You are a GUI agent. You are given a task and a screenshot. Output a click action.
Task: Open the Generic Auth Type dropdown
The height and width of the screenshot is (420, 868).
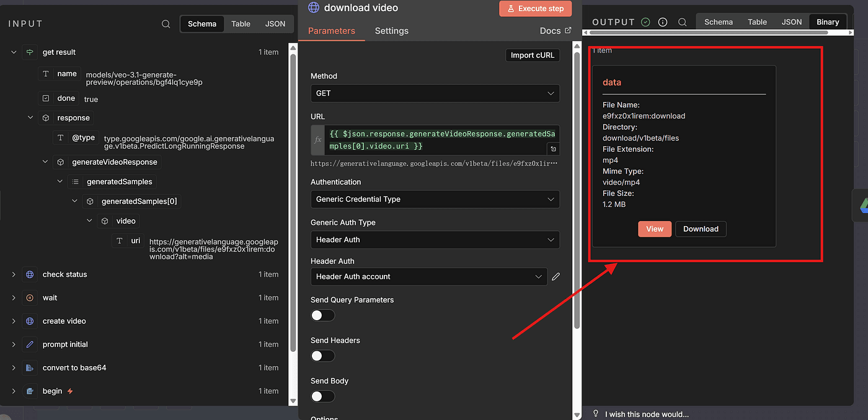tap(435, 240)
